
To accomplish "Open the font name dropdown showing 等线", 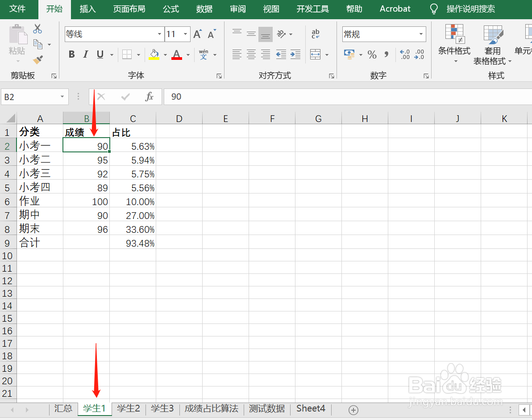I will point(159,34).
